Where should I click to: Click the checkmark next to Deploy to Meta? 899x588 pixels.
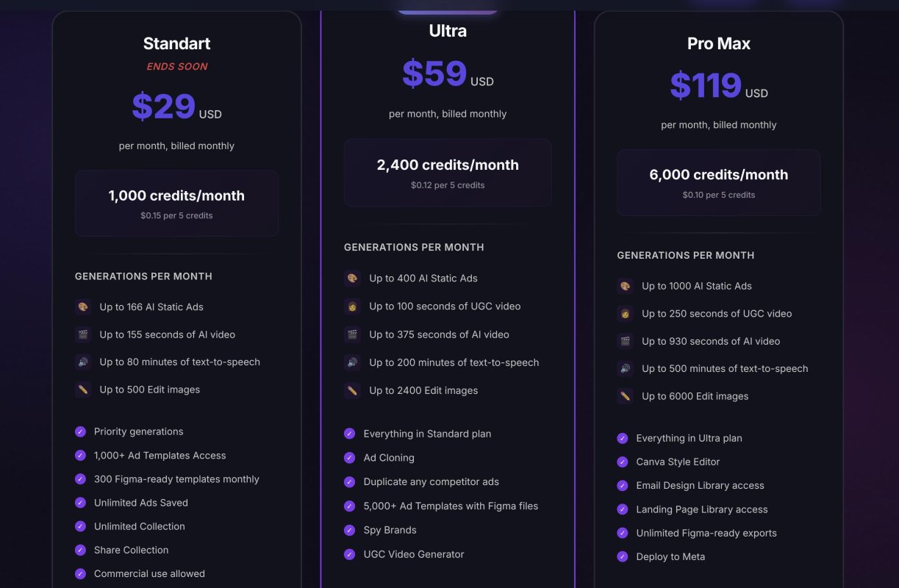click(x=623, y=556)
